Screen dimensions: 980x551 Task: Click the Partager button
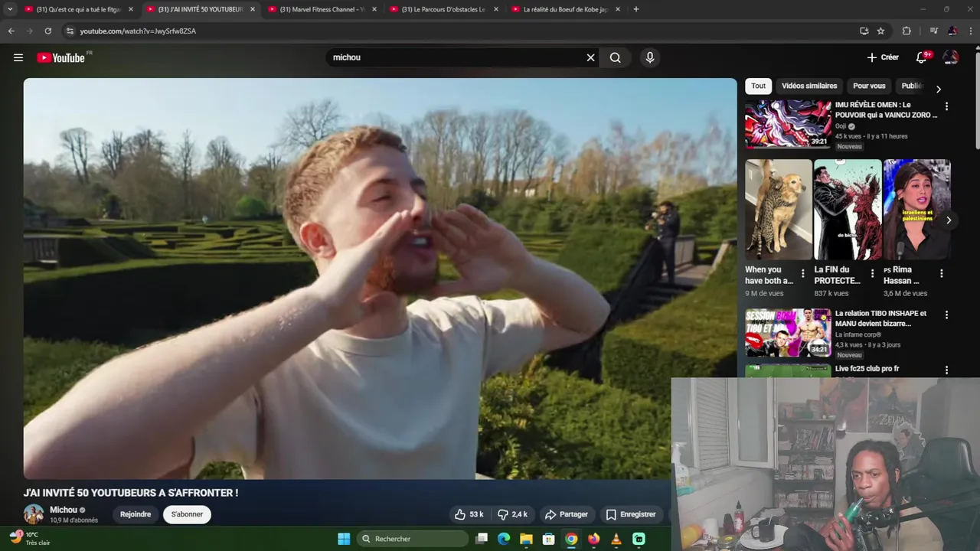(x=566, y=514)
